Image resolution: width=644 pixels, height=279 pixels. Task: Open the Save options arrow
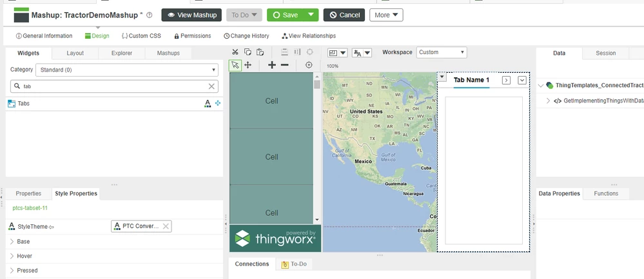311,15
